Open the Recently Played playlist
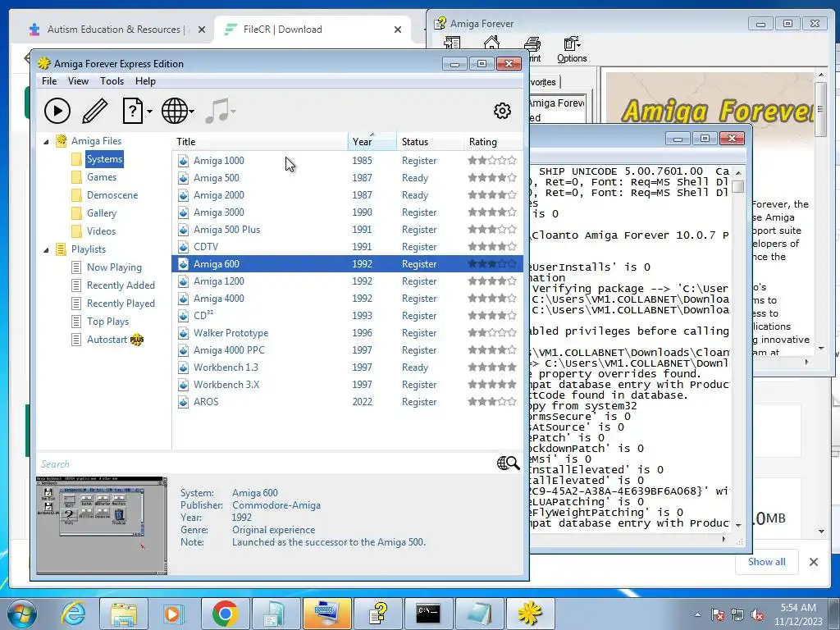The width and height of the screenshot is (840, 630). (121, 304)
